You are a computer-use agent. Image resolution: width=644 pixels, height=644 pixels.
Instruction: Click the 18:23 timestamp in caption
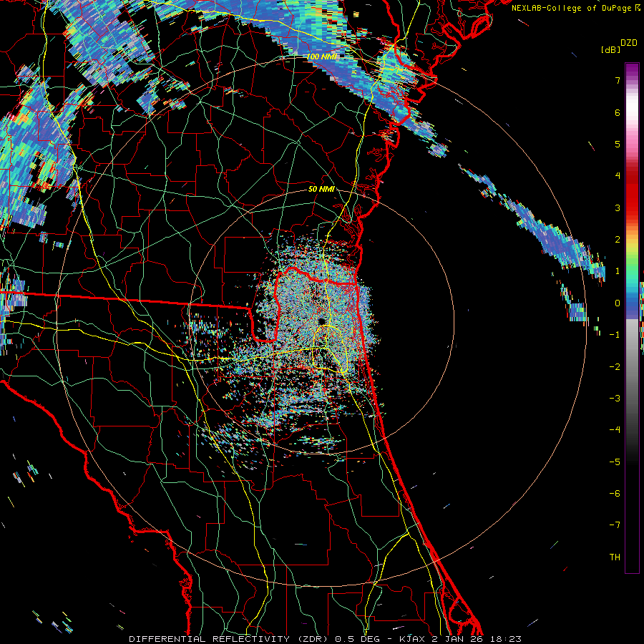(x=506, y=639)
